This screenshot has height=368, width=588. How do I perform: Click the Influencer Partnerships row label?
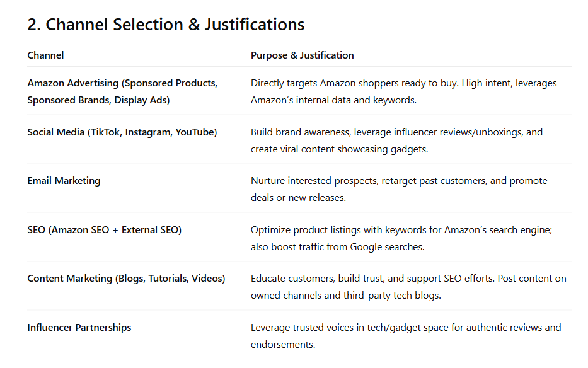click(x=79, y=328)
